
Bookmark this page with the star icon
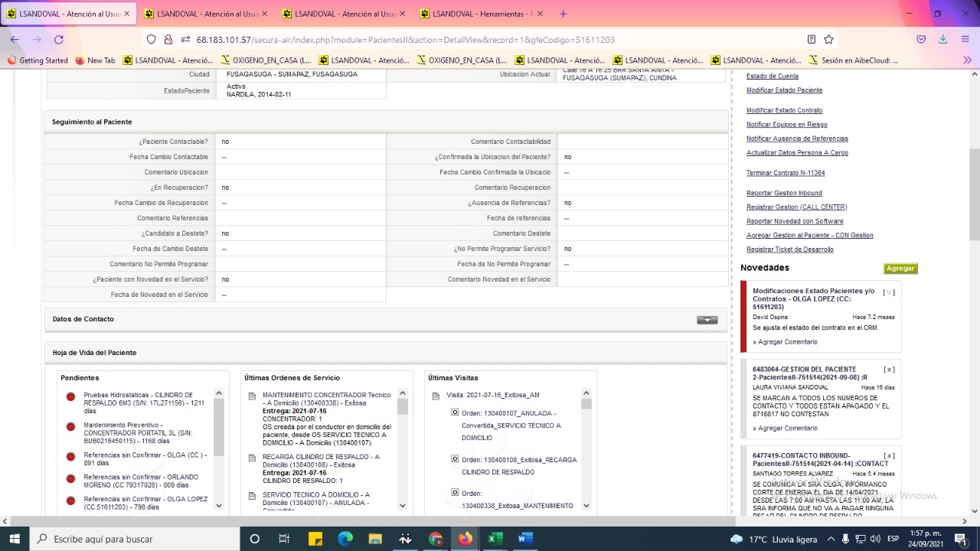tap(828, 39)
